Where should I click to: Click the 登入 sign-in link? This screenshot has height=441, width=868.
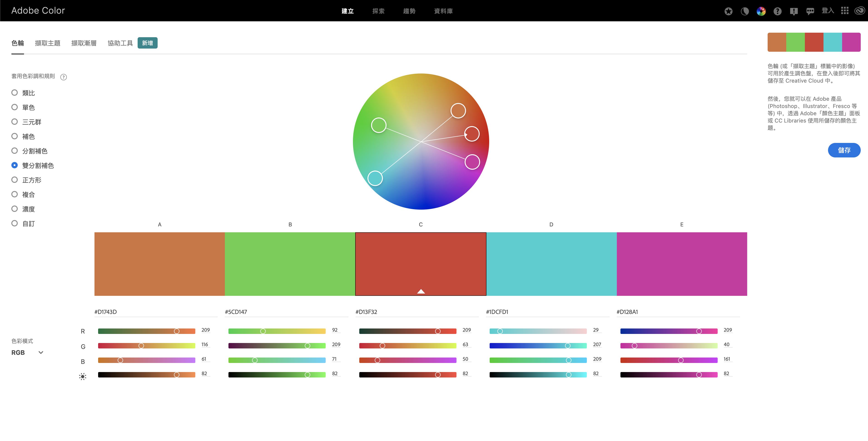[x=828, y=11]
